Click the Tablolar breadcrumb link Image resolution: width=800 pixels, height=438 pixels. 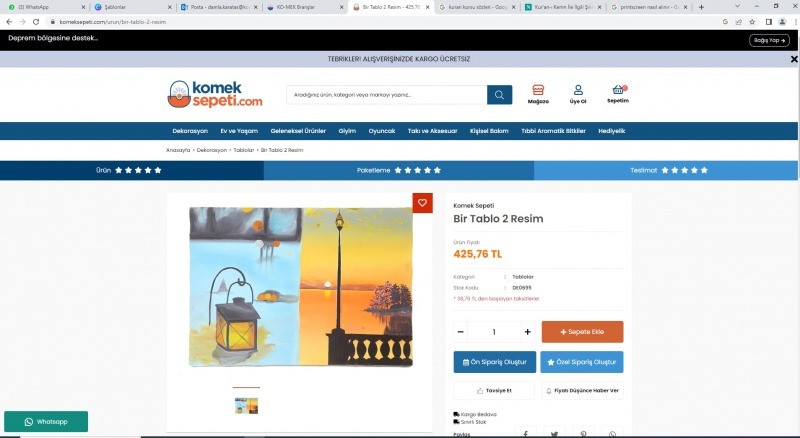[244, 150]
